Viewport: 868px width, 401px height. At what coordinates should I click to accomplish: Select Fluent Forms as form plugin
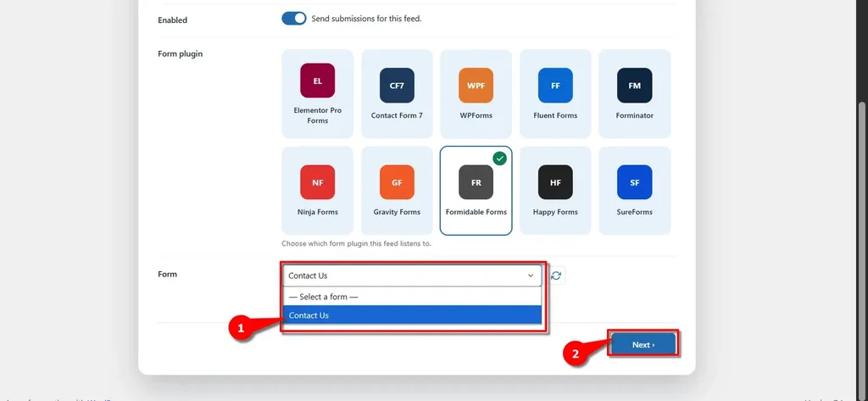click(555, 93)
